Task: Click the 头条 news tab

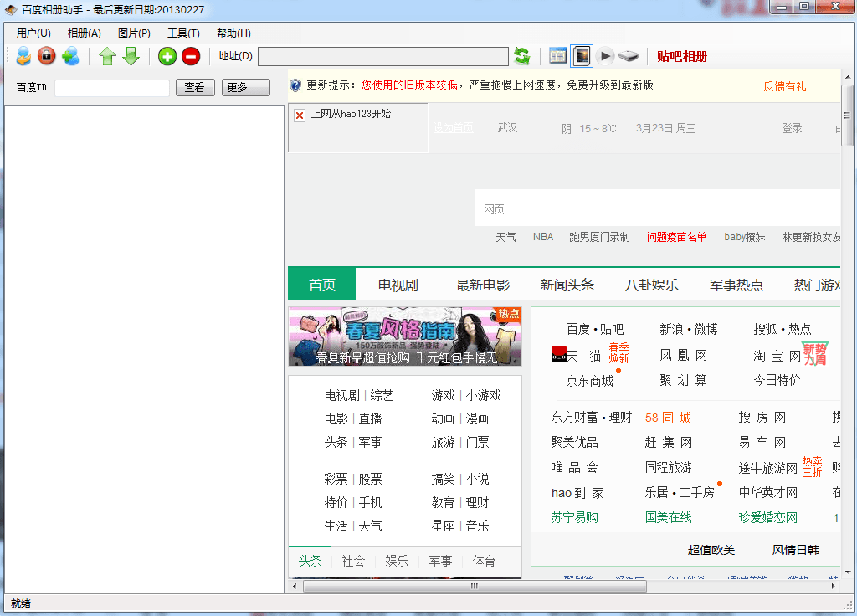Action: [310, 561]
